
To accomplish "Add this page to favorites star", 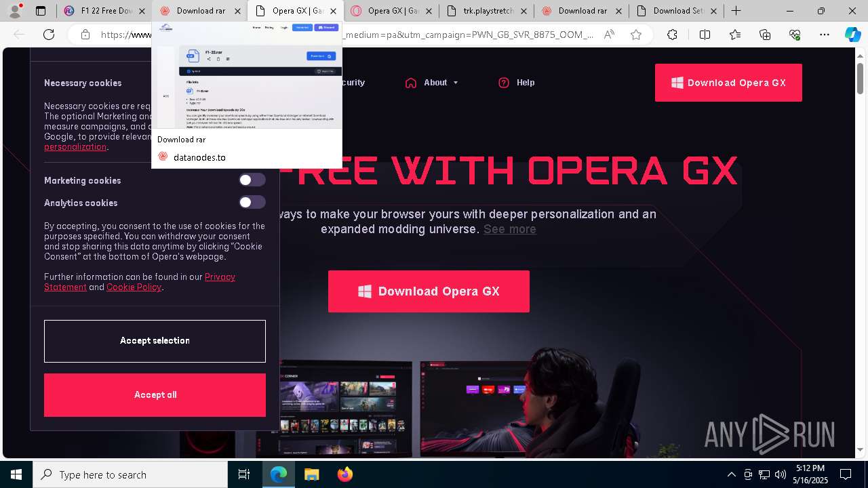I will coord(636,35).
